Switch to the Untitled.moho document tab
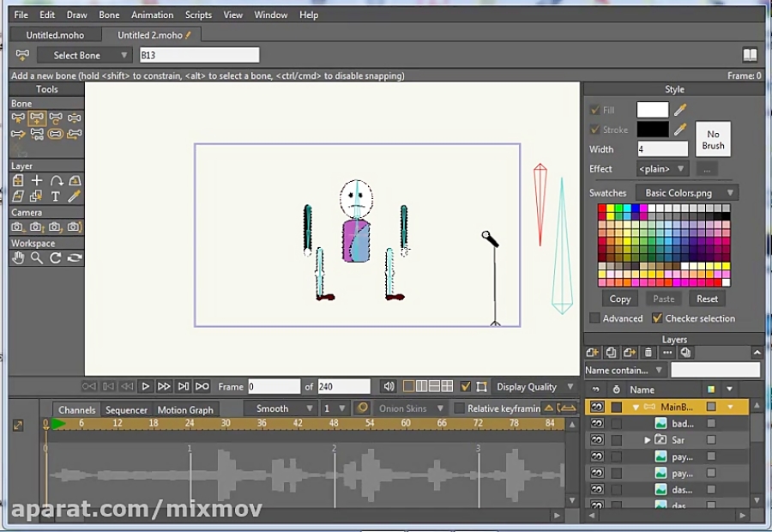 (55, 35)
